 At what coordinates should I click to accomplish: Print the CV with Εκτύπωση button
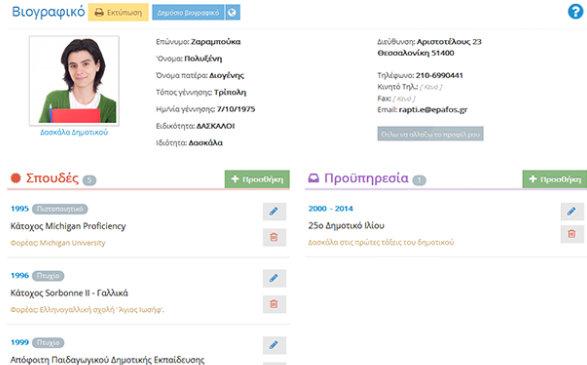pyautogui.click(x=118, y=12)
